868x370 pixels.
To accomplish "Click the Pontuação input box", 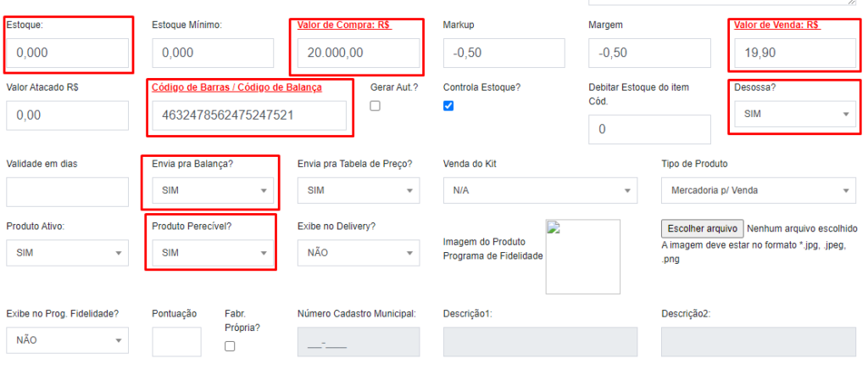I will pos(176,341).
